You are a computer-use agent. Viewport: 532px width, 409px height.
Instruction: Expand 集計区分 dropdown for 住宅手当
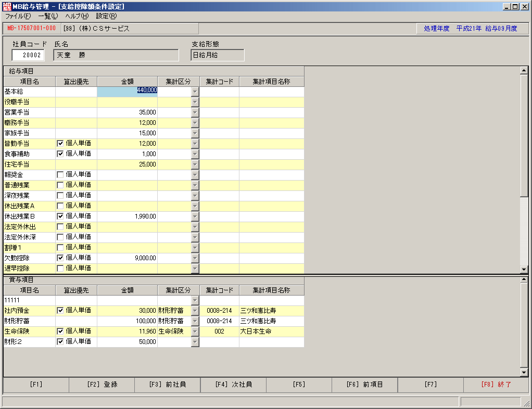tap(195, 164)
